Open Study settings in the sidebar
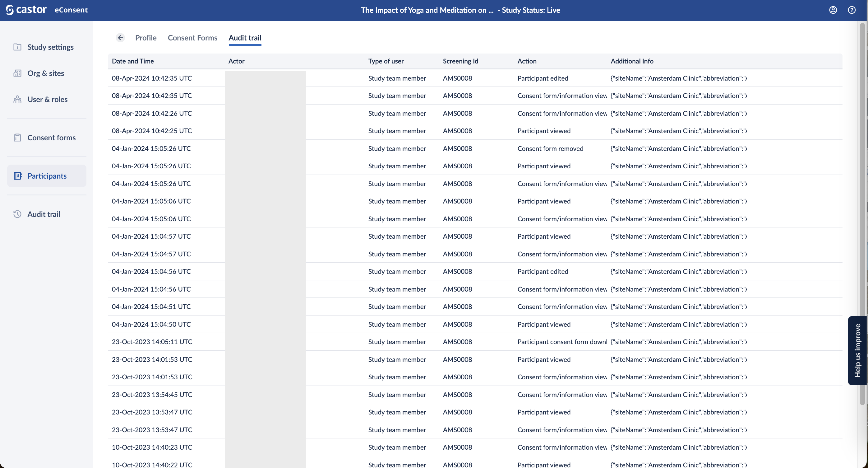Image resolution: width=868 pixels, height=468 pixels. pyautogui.click(x=47, y=47)
